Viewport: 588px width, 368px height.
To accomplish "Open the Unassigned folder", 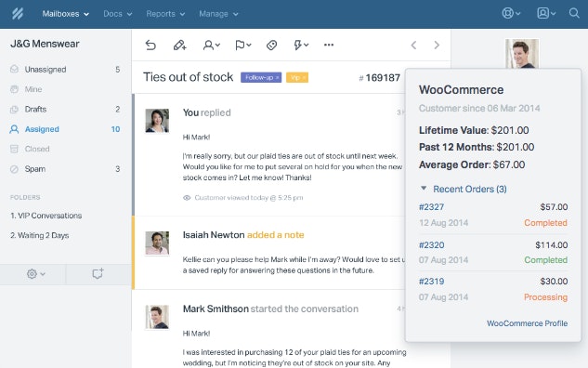I will [x=65, y=70].
